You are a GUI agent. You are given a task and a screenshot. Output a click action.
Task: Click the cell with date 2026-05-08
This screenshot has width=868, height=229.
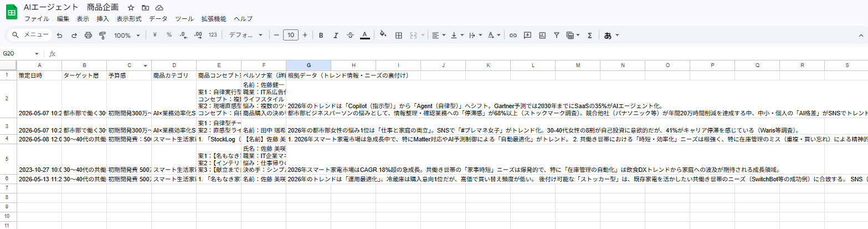coord(39,139)
